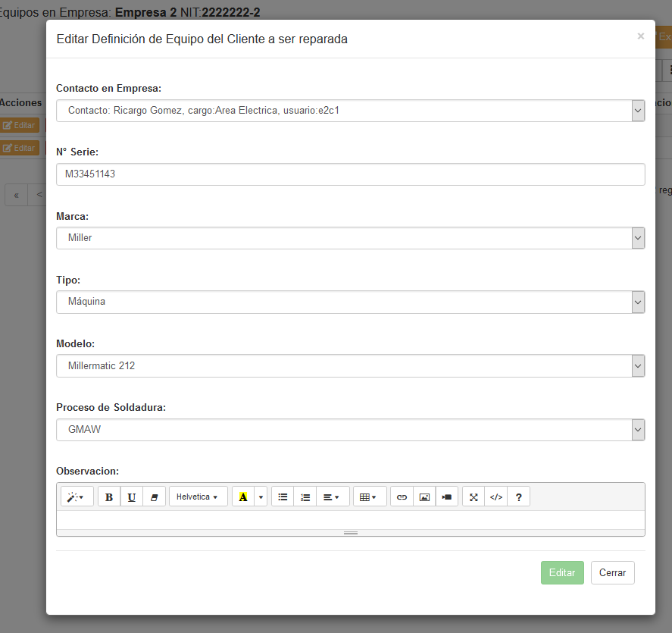The width and height of the screenshot is (672, 633).
Task: Insert an unordered bullet list
Action: tap(283, 497)
